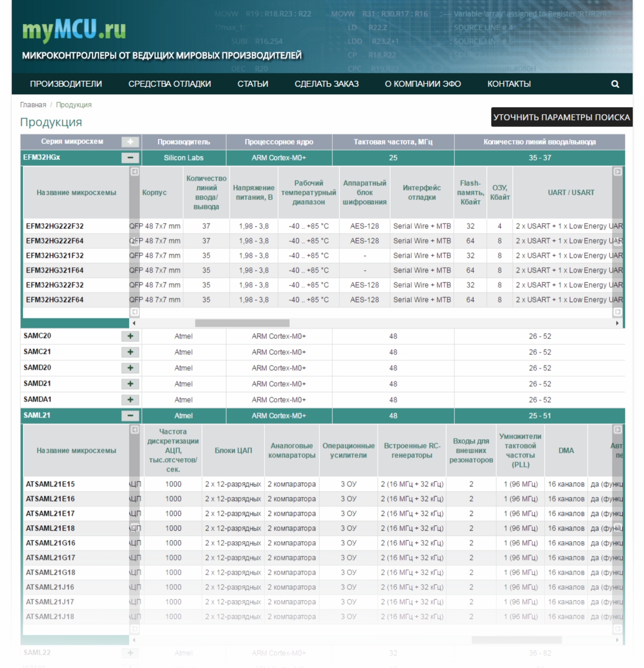Expand the SAMC20 series row

pyautogui.click(x=130, y=336)
